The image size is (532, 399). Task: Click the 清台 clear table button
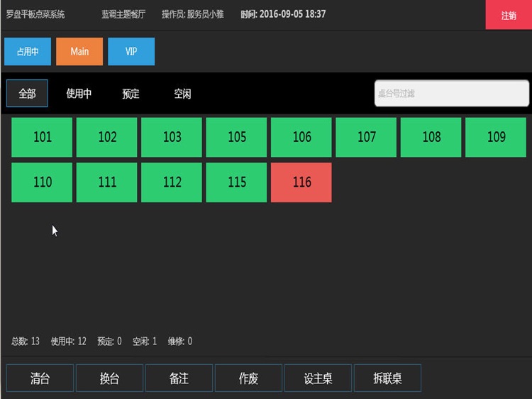pyautogui.click(x=40, y=378)
